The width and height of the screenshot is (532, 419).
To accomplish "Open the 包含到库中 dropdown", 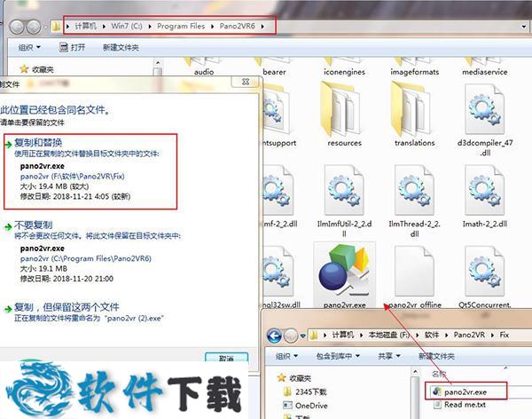I will [x=338, y=356].
